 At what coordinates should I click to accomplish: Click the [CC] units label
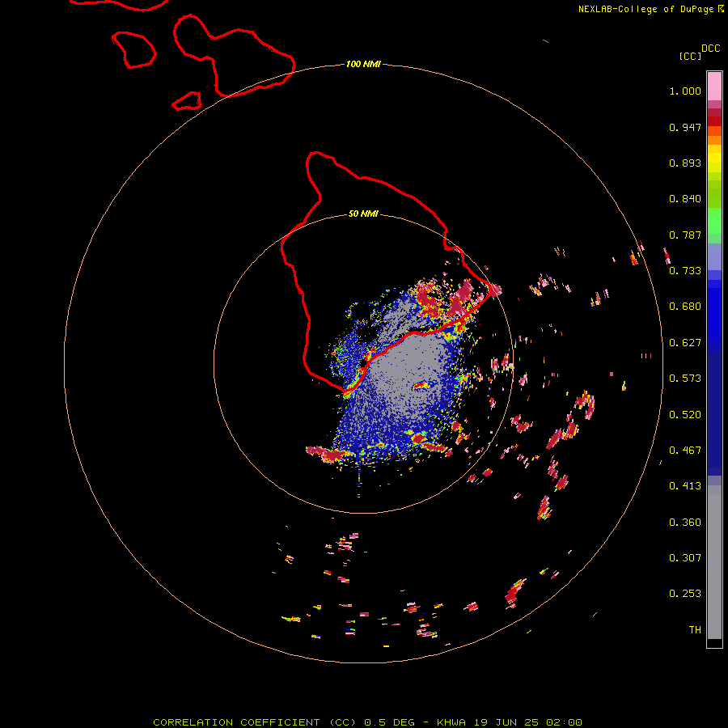(x=690, y=56)
